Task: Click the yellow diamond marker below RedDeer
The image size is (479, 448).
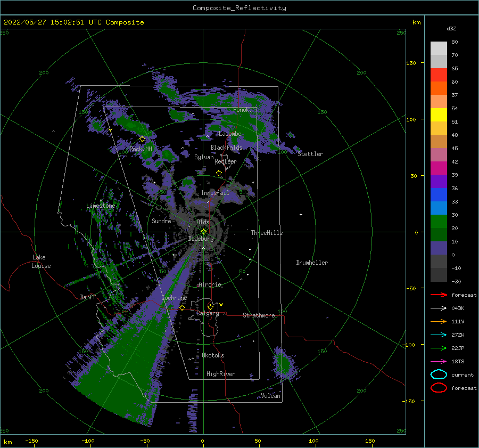Action: pyautogui.click(x=219, y=173)
